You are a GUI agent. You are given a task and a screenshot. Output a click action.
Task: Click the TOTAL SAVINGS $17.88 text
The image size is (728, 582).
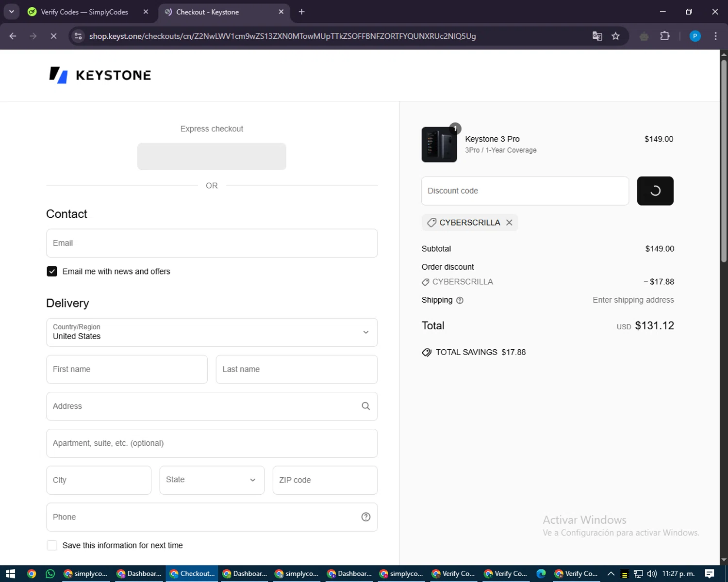[x=480, y=353]
